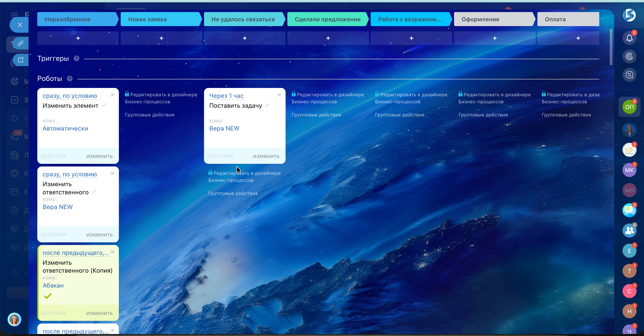The height and width of the screenshot is (336, 644).
Task: Open 'сразу, по условию' timing of Изменить элемент
Action: (70, 96)
